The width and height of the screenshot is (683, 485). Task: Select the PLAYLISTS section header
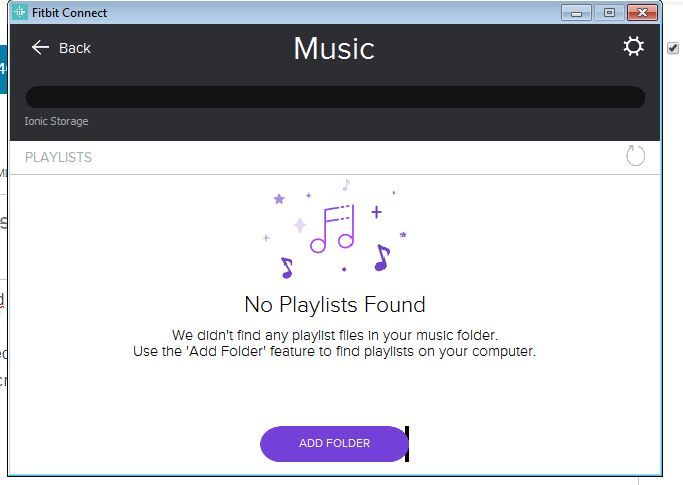(58, 157)
